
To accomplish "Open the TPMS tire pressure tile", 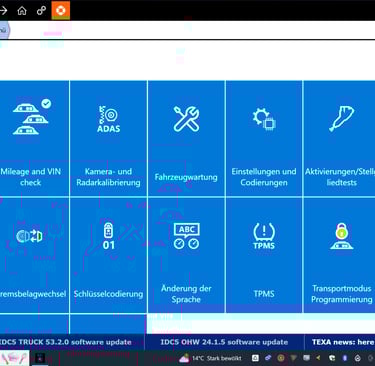I will coord(264,255).
